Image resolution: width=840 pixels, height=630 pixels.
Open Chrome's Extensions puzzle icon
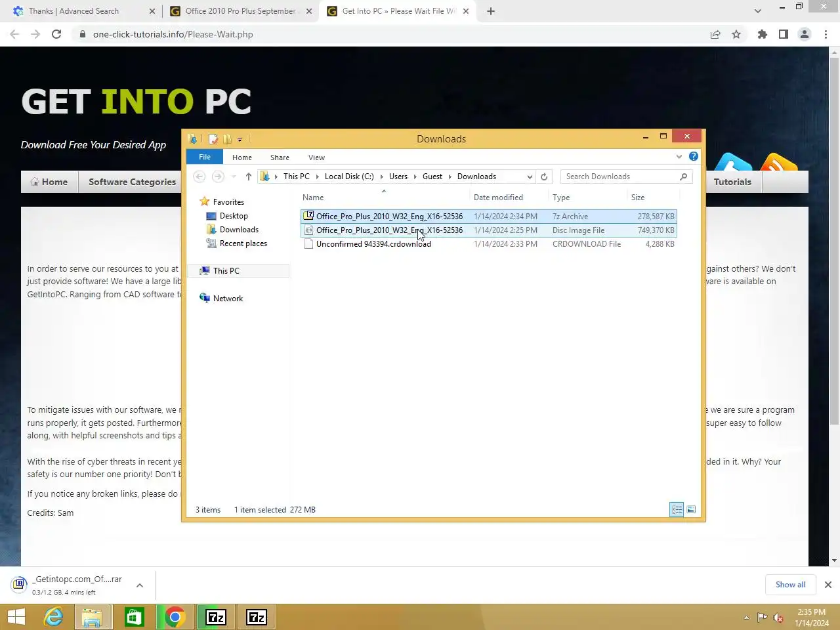(763, 34)
